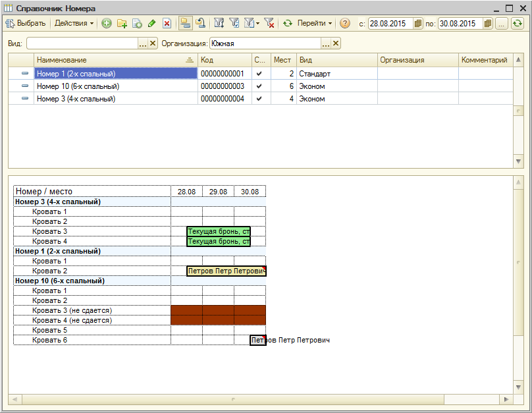This screenshot has height=413, width=532.
Task: Filter by current column value icon
Action: pyautogui.click(x=234, y=23)
